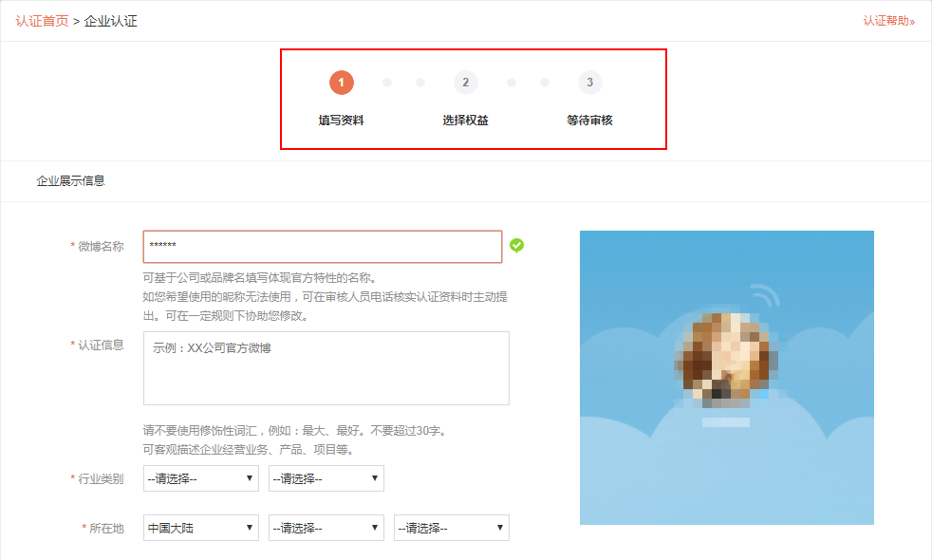932x560 pixels.
Task: Open the 认证帮助 help link
Action: pos(889,19)
